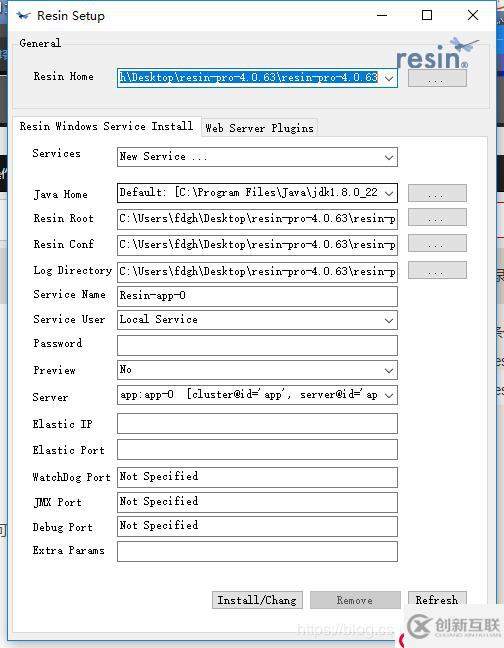Select Resin Windows Service Install tab
The image size is (504, 648).
click(107, 126)
